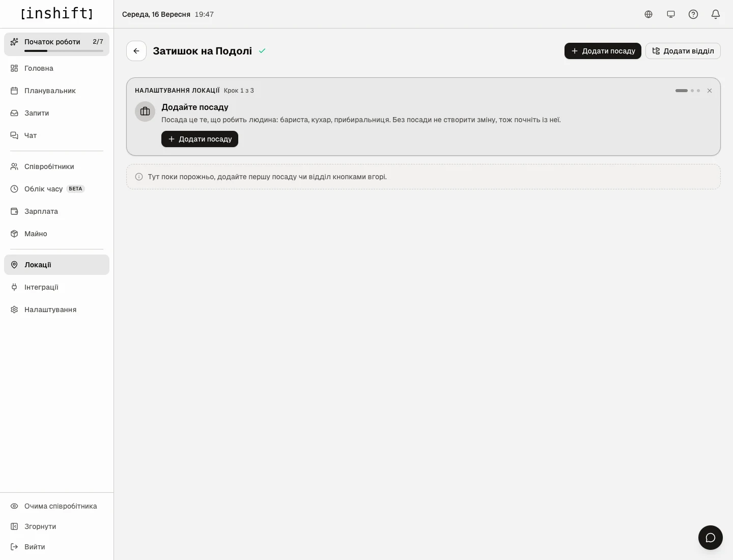This screenshot has height=560, width=733.
Task: Open the help question mark icon
Action: 693,14
